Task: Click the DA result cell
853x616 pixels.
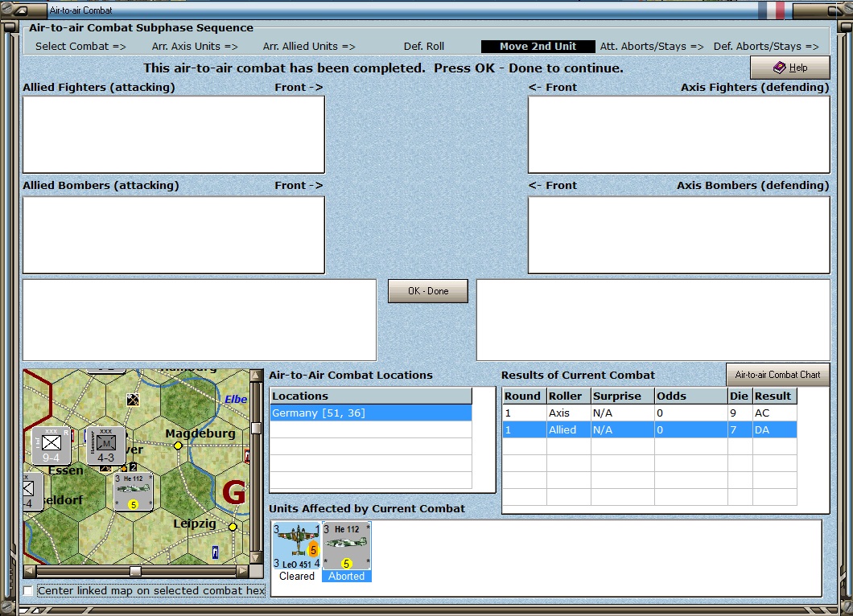Action: (x=775, y=430)
